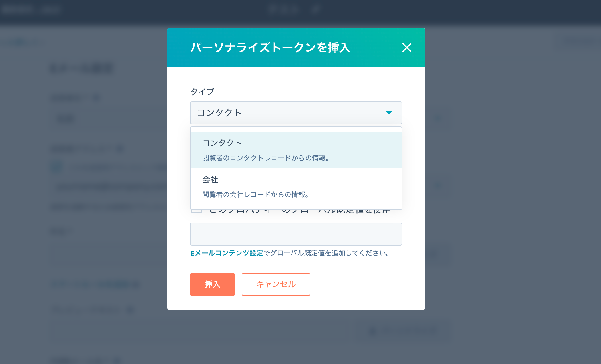
Task: Select the 会社 option in list
Action: [x=296, y=187]
